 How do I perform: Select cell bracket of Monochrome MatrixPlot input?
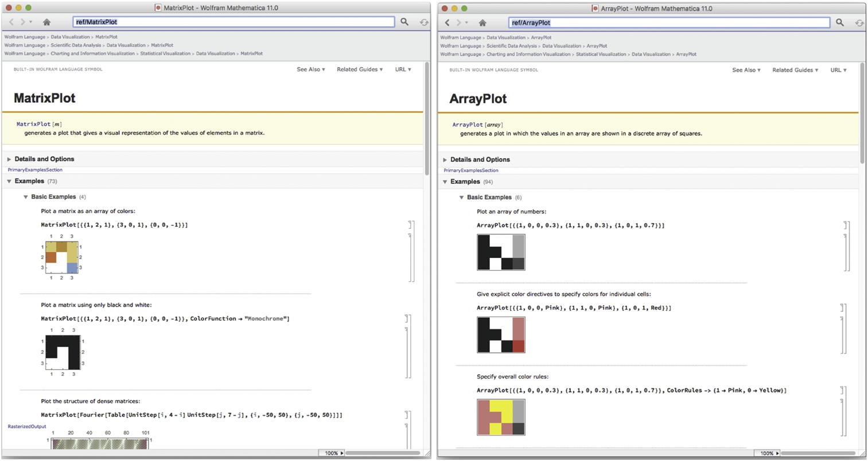click(x=407, y=319)
